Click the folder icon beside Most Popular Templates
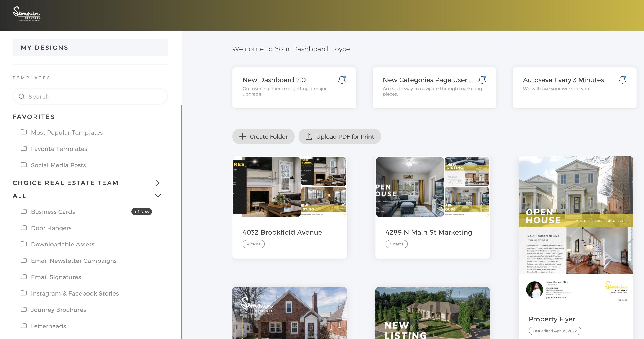 tap(24, 132)
